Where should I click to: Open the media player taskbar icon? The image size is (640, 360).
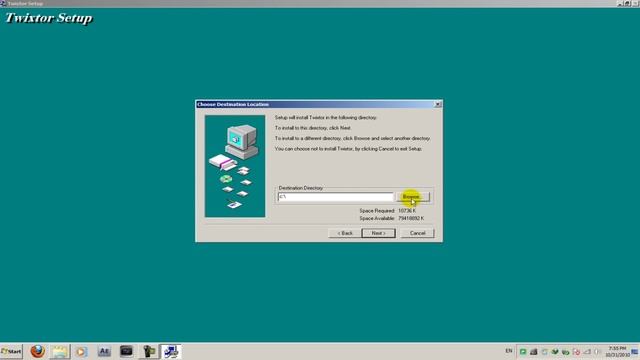click(x=81, y=351)
